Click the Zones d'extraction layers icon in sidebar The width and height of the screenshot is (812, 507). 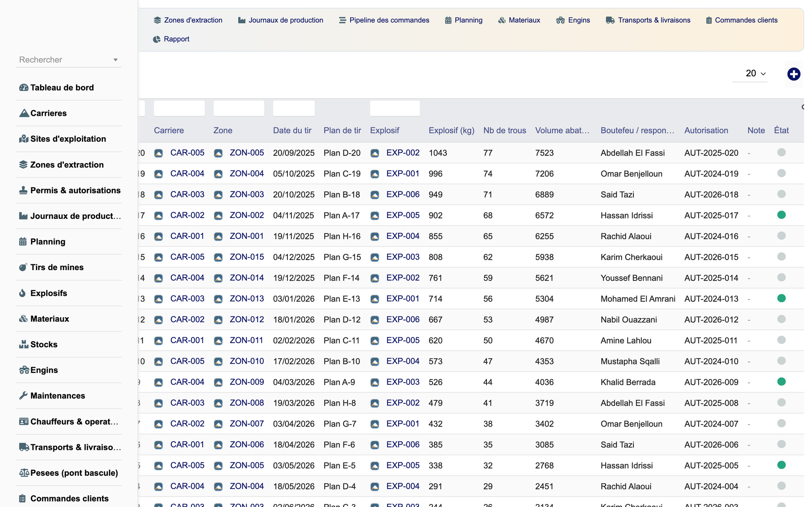click(23, 165)
